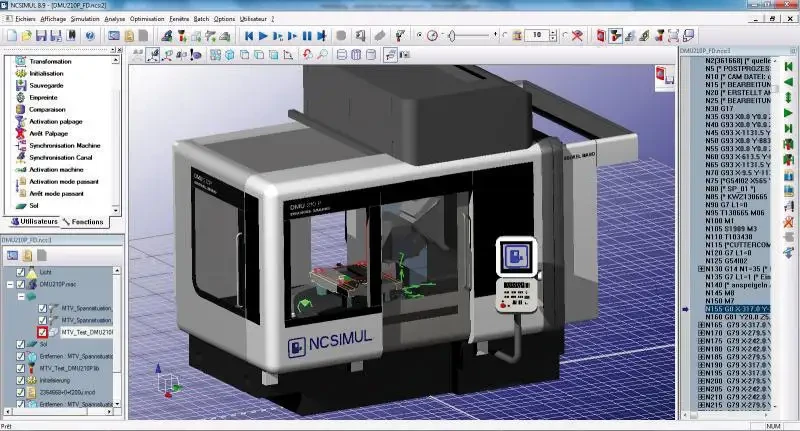
Task: Expand the N185 G79 program block
Action: 701,357
